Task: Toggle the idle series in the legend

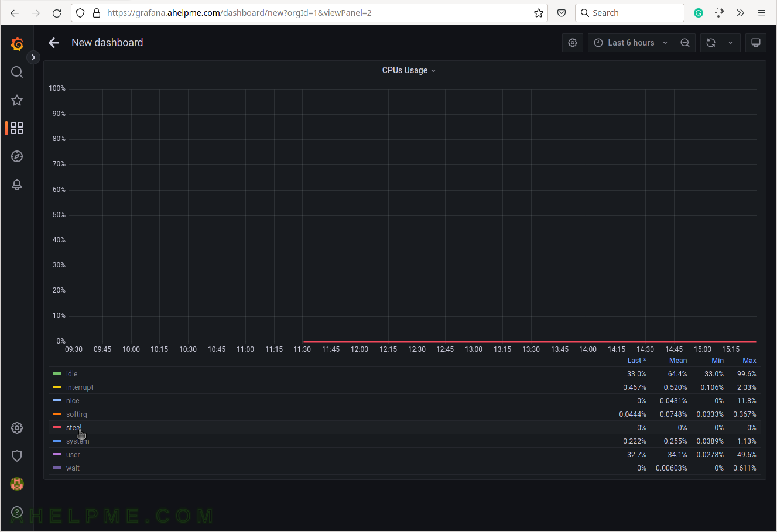Action: click(71, 374)
